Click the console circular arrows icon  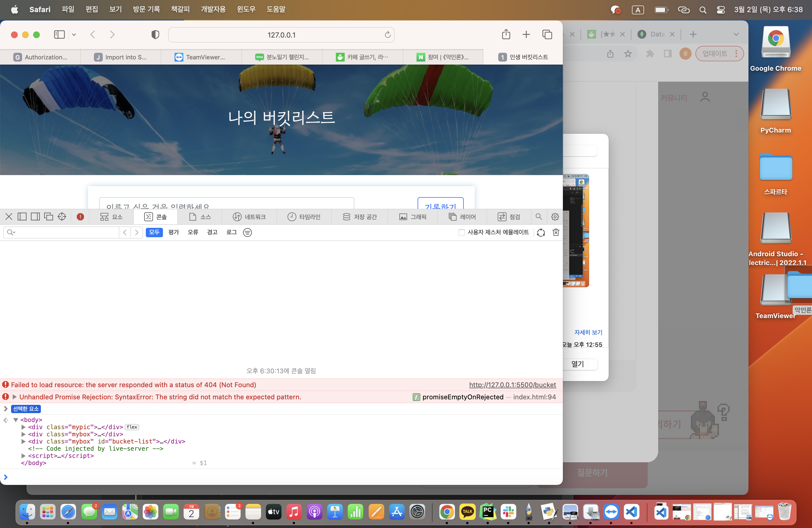click(x=541, y=233)
